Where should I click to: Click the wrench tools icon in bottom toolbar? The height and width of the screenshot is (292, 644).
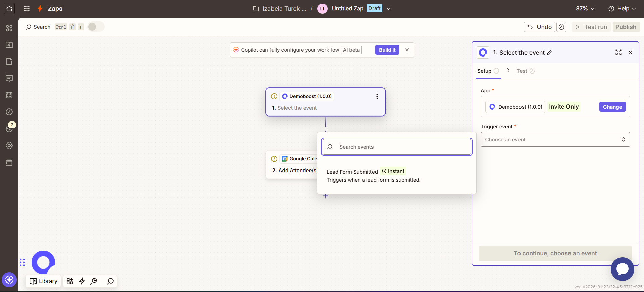point(94,281)
